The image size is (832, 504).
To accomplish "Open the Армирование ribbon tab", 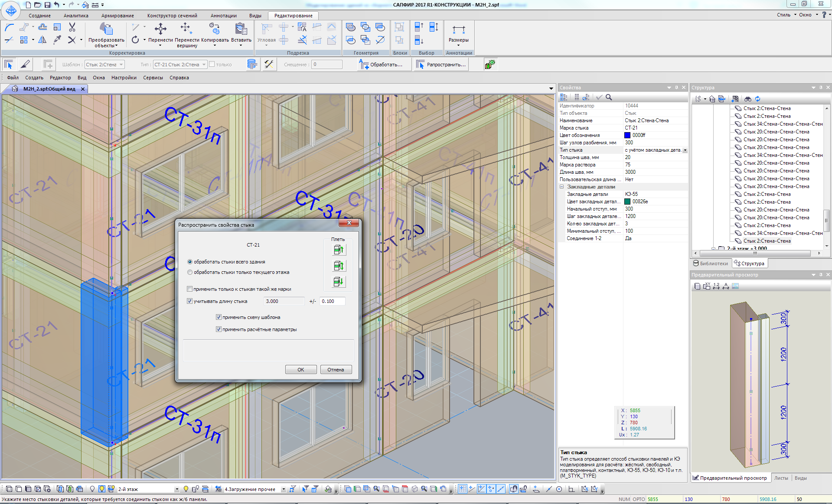I will 117,16.
